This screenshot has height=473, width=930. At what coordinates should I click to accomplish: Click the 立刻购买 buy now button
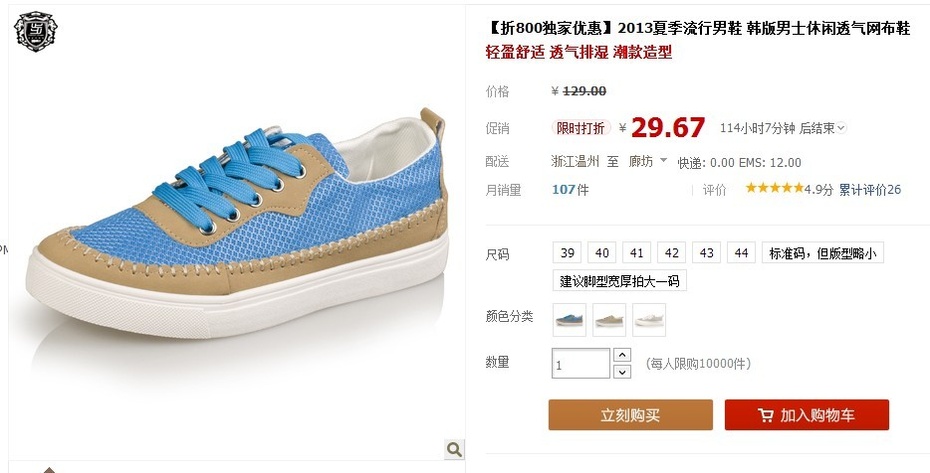[x=630, y=415]
